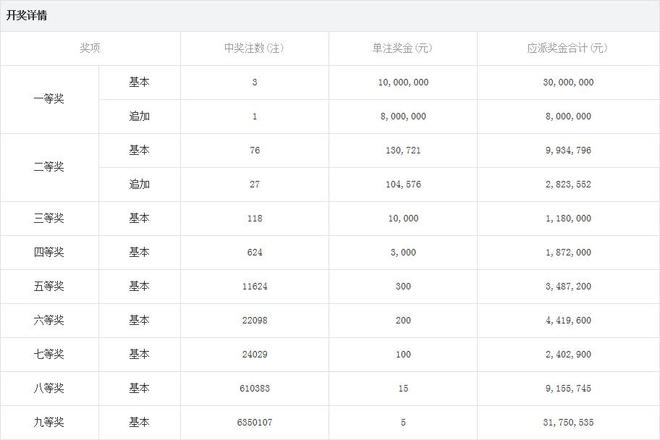The height and width of the screenshot is (440, 660).
Task: Click the 8,000,000 single-prize cell
Action: tap(403, 117)
